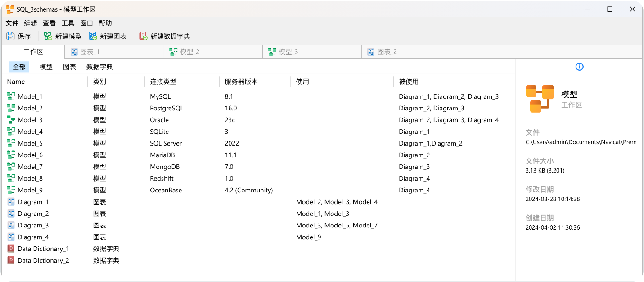Image resolution: width=644 pixels, height=282 pixels.
Task: Click the Diagram_4 row icon
Action: [11, 237]
